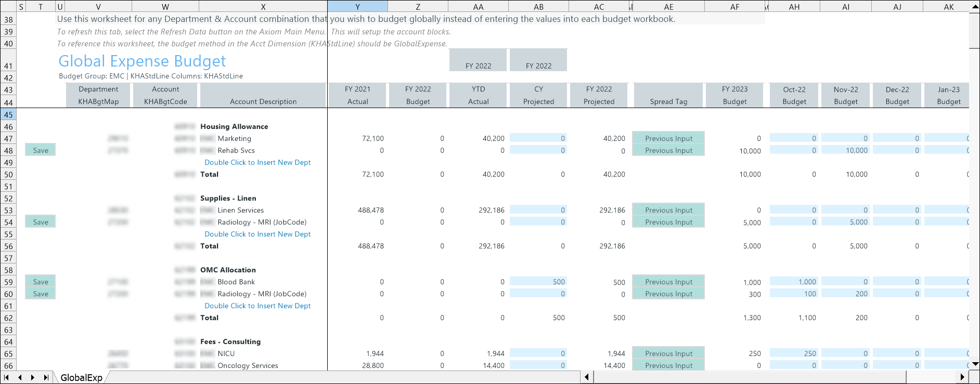980x384 pixels.
Task: Select row 45 header
Action: (8, 114)
